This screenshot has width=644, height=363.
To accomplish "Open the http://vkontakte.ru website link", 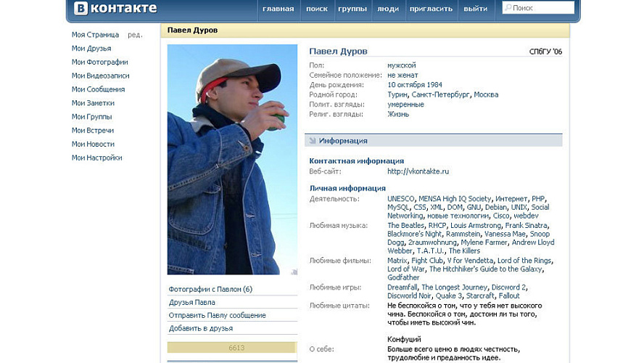I will click(418, 171).
